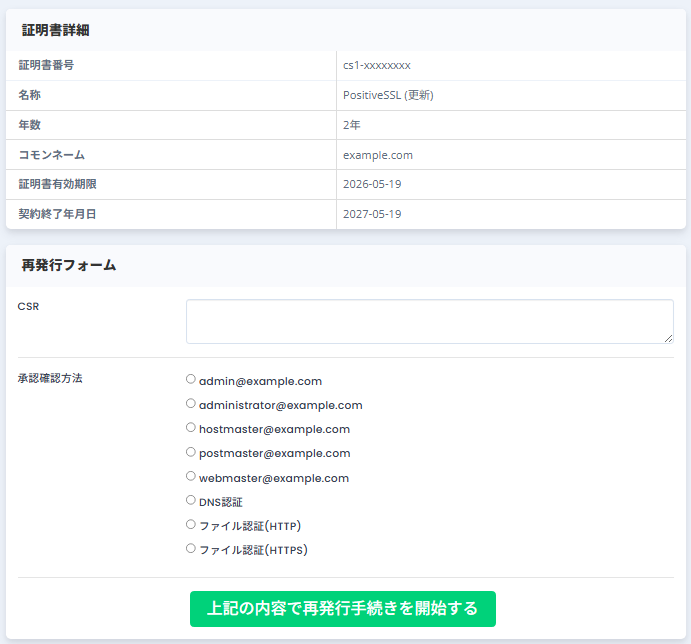
Task: Click the 再発行フォーム section heading
Action: click(x=69, y=266)
